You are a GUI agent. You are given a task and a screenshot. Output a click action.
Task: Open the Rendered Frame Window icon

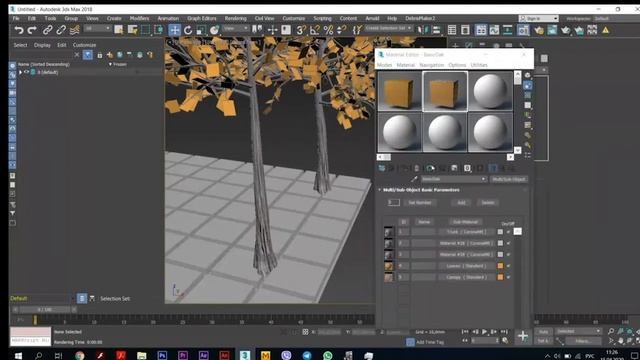pos(552,30)
